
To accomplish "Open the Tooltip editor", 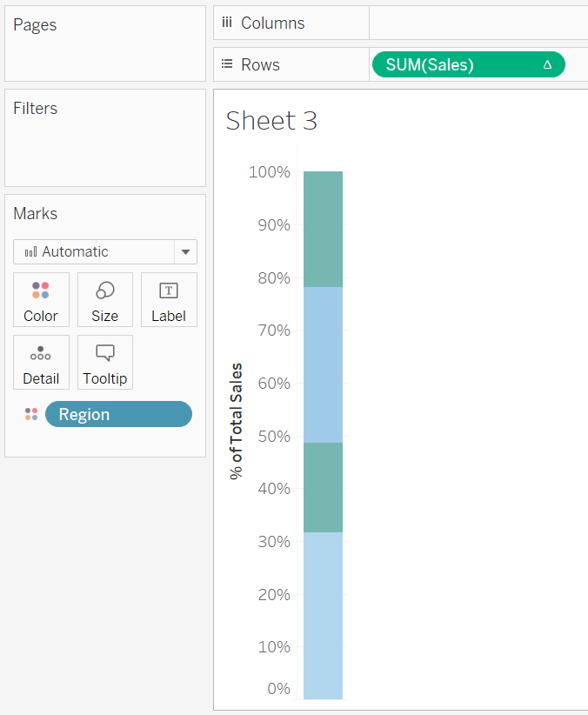I will click(x=104, y=362).
